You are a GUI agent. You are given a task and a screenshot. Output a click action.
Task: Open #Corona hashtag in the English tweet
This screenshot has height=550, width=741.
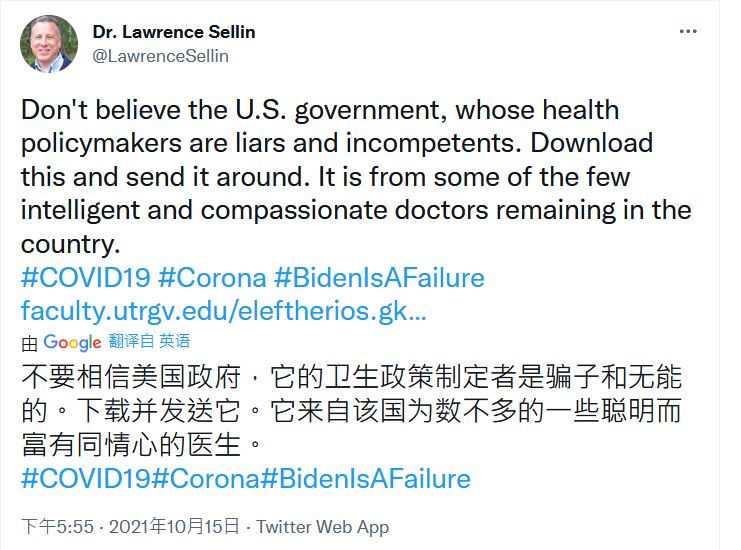click(x=212, y=277)
